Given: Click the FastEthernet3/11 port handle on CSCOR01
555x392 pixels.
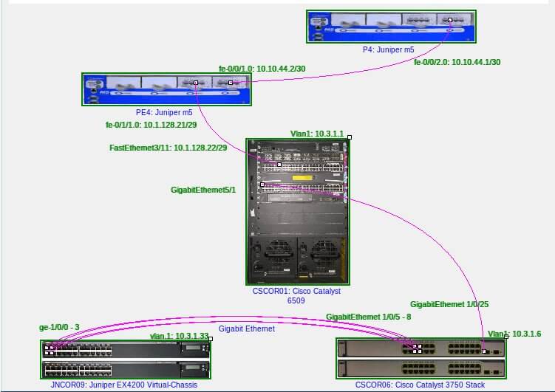Looking at the screenshot, I should coord(279,165).
